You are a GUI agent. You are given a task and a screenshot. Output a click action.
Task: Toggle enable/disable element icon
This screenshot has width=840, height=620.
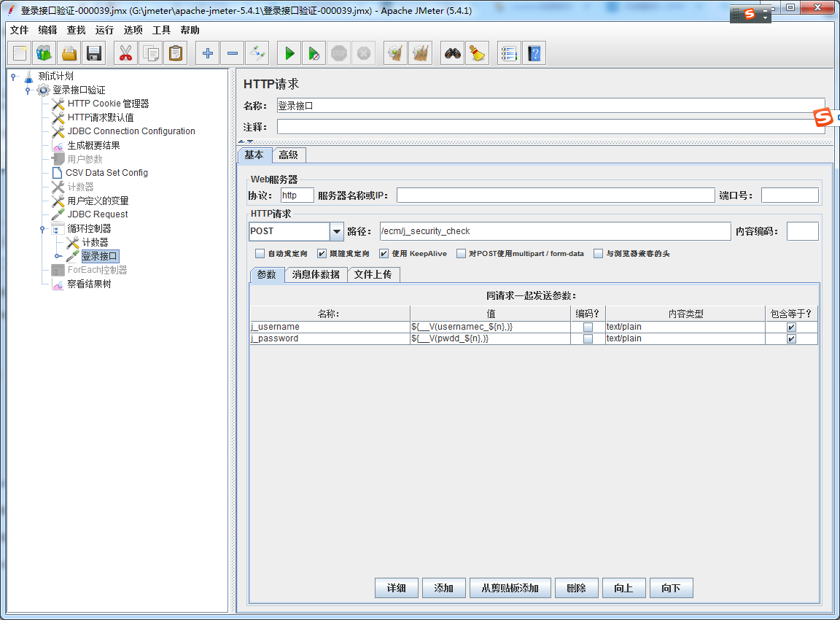pyautogui.click(x=257, y=53)
